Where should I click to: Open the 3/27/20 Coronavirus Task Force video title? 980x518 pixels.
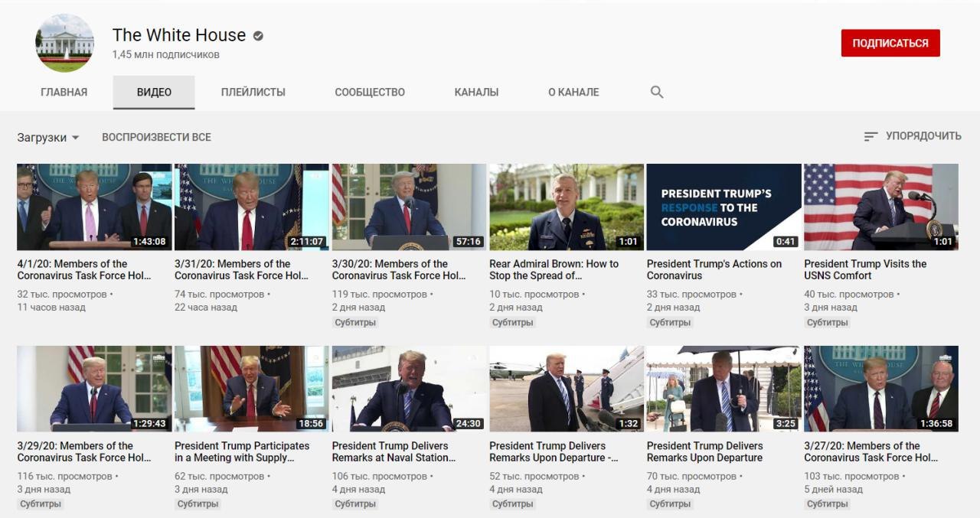tap(871, 451)
